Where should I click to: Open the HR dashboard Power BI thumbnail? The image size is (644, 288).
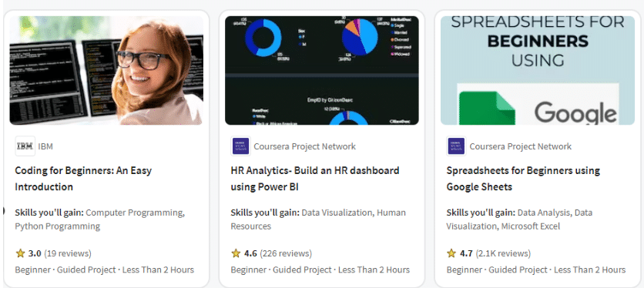pos(321,70)
